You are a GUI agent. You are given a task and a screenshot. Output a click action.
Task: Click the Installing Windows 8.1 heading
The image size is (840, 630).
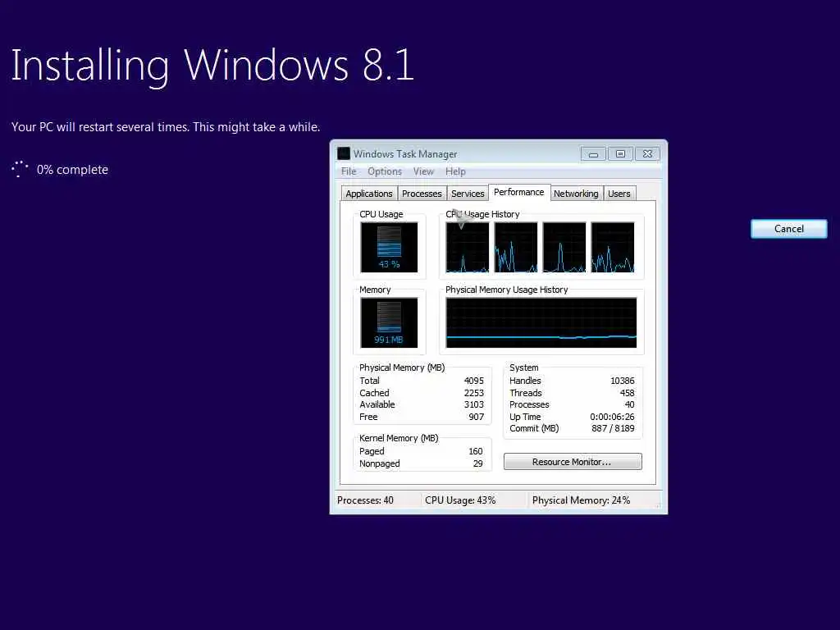(x=212, y=66)
